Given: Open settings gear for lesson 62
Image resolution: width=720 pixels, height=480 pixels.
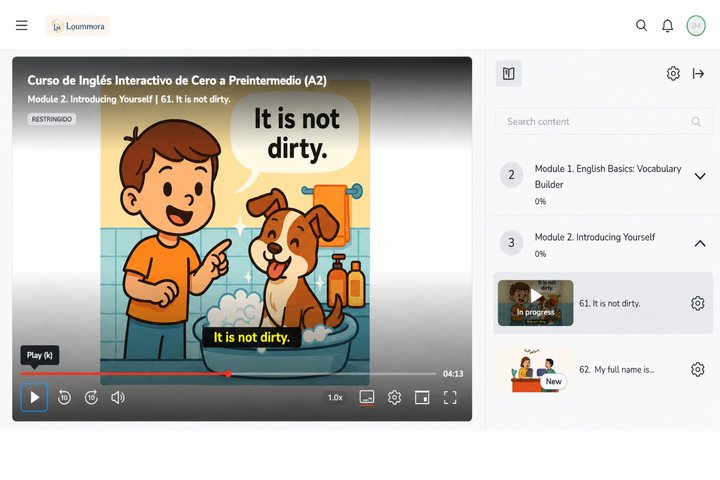Looking at the screenshot, I should click(698, 369).
